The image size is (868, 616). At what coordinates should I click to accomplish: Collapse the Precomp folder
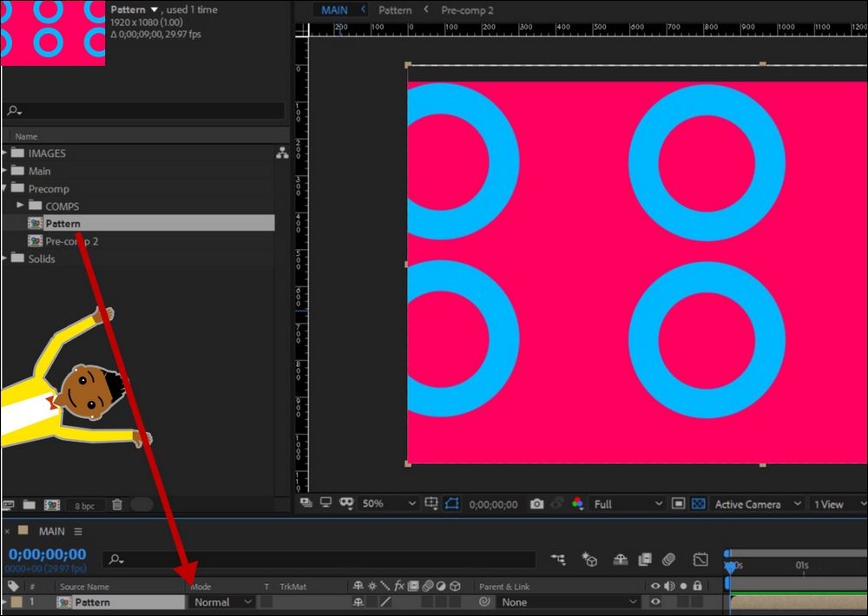[4, 188]
